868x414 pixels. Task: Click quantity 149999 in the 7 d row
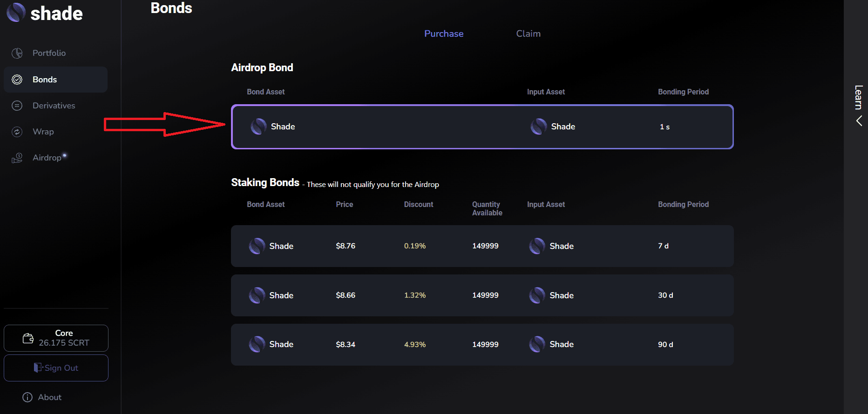pos(485,246)
